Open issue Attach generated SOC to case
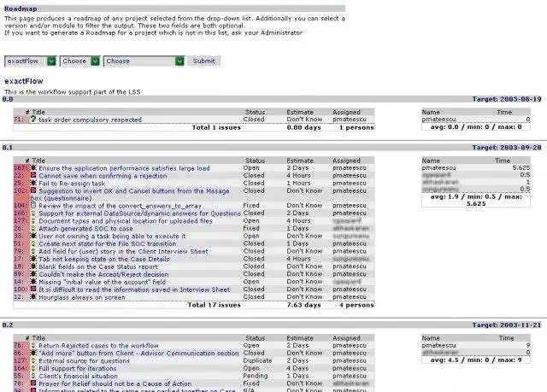Image resolution: width=547 pixels, height=392 pixels. [85, 229]
